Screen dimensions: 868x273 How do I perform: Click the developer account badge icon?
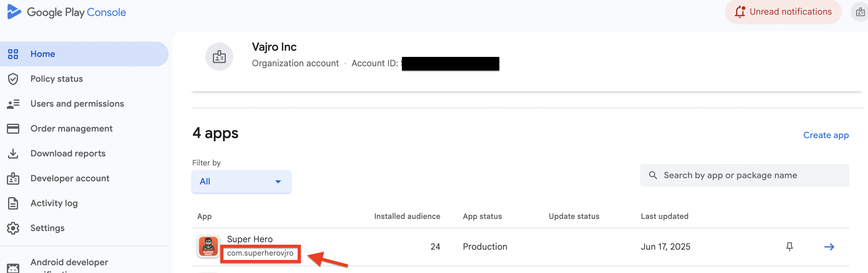[860, 12]
